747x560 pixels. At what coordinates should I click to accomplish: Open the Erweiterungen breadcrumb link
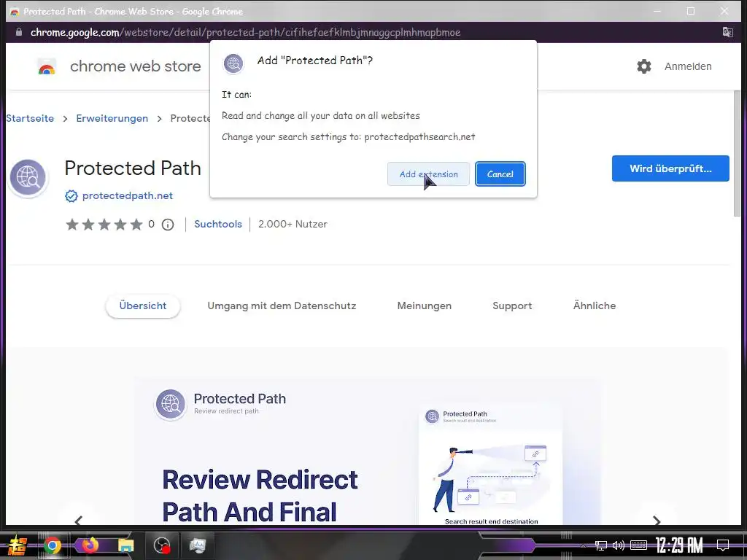[x=112, y=118]
